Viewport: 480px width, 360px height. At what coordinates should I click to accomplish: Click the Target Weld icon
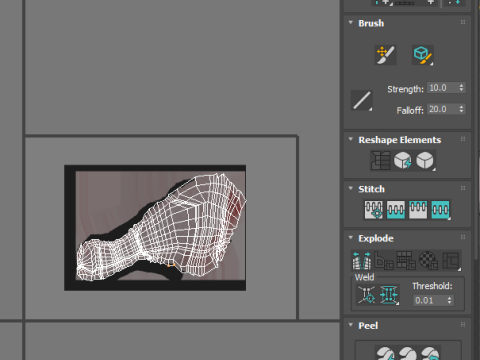(367, 295)
